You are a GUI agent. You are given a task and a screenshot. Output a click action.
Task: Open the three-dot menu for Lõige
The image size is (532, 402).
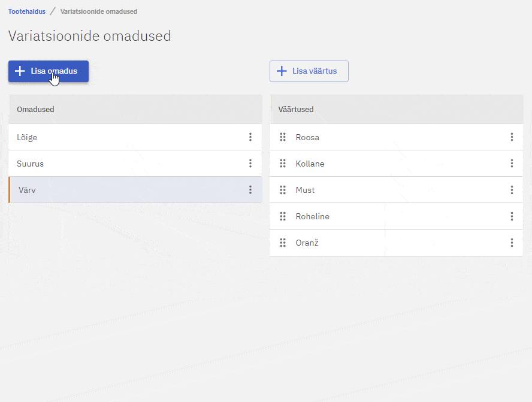(250, 137)
